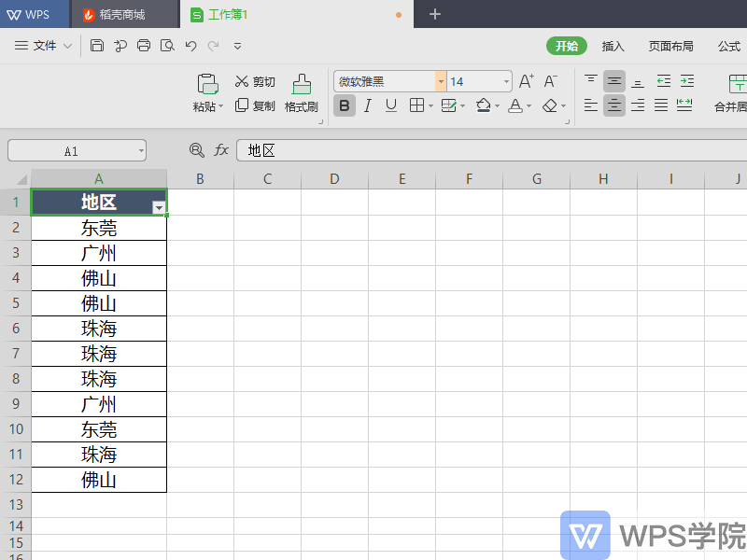Click the Undo arrow icon

pyautogui.click(x=190, y=46)
